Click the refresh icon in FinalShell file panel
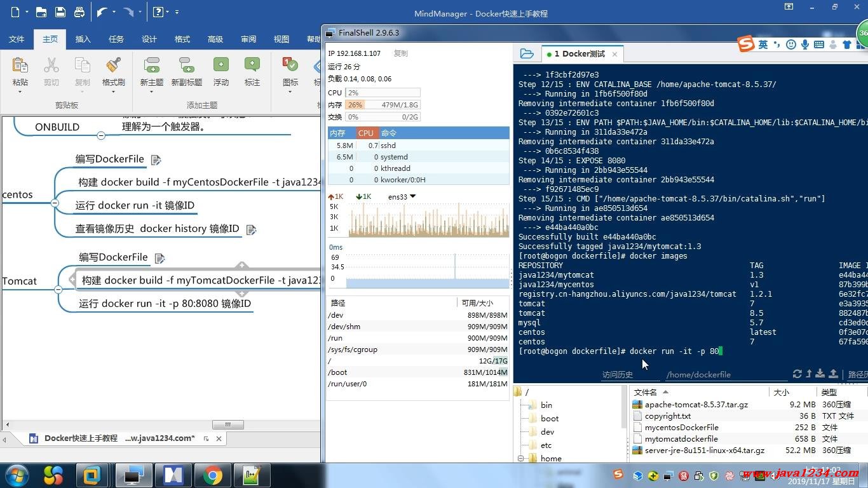This screenshot has height=488, width=868. click(x=797, y=374)
